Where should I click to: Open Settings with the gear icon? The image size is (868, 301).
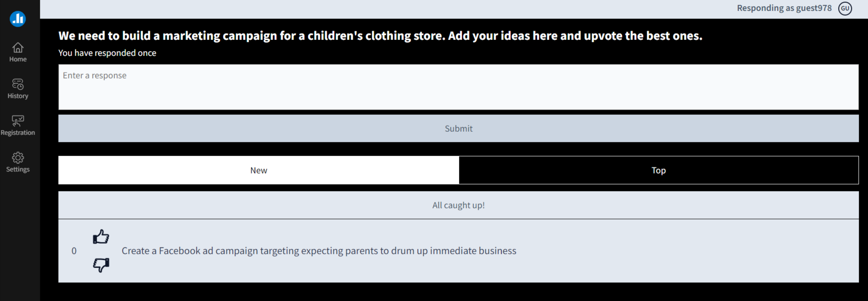(18, 158)
